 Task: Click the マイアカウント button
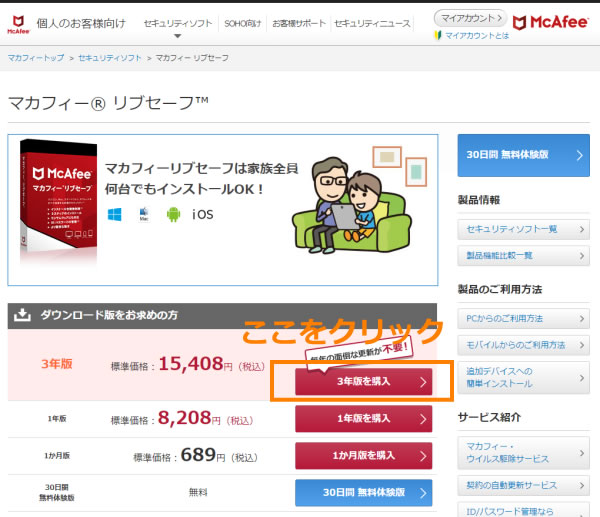pos(470,18)
